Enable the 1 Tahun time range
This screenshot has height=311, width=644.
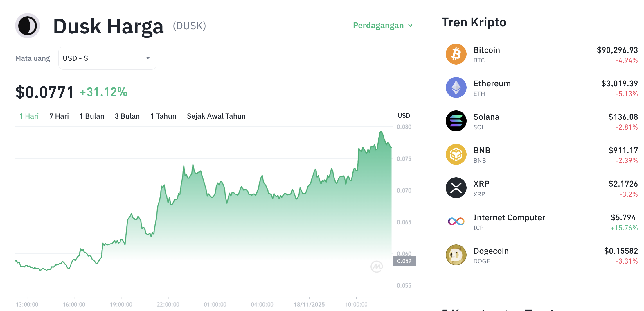(163, 116)
